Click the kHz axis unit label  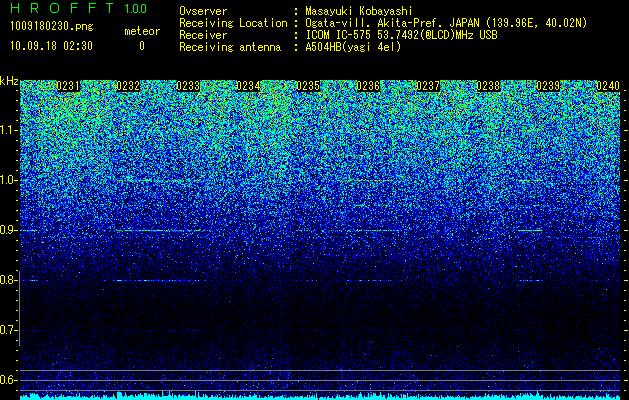pos(9,82)
